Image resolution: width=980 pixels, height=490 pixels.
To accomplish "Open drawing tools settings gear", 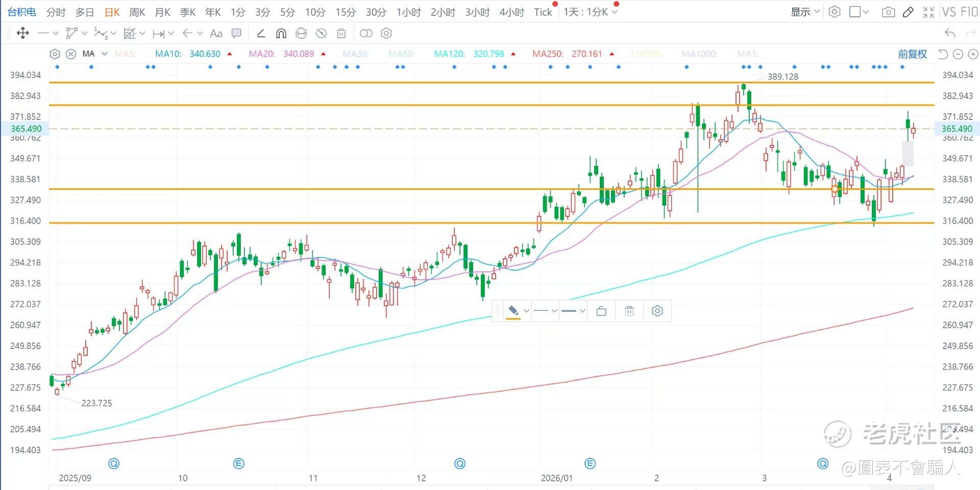I will pos(386,34).
